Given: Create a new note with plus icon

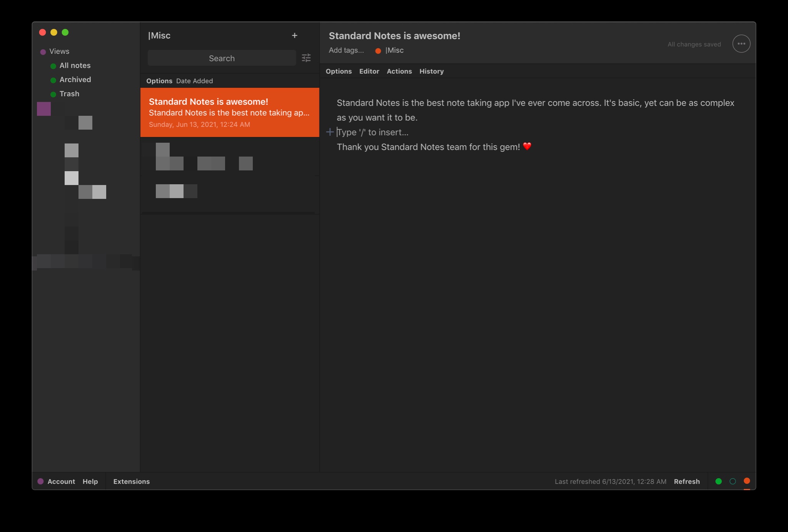Looking at the screenshot, I should point(294,35).
